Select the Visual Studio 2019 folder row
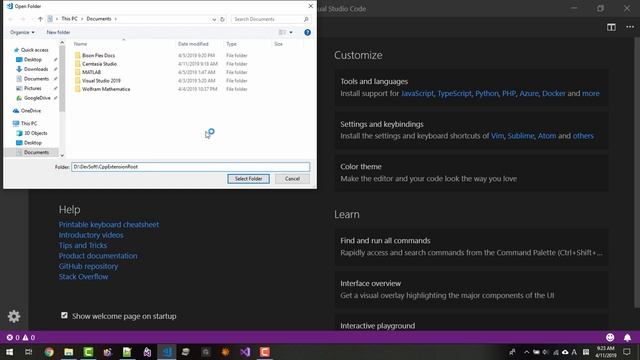The image size is (640, 360). pyautogui.click(x=161, y=81)
